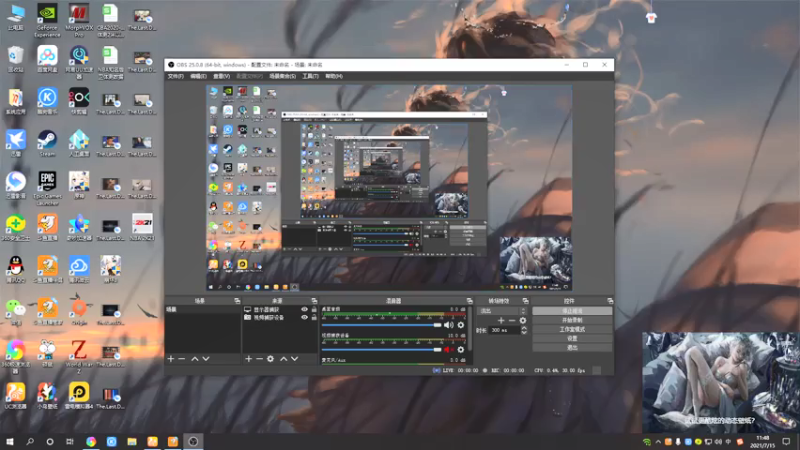Open source properties gear in Sources panel
800x450 pixels.
pyautogui.click(x=270, y=359)
